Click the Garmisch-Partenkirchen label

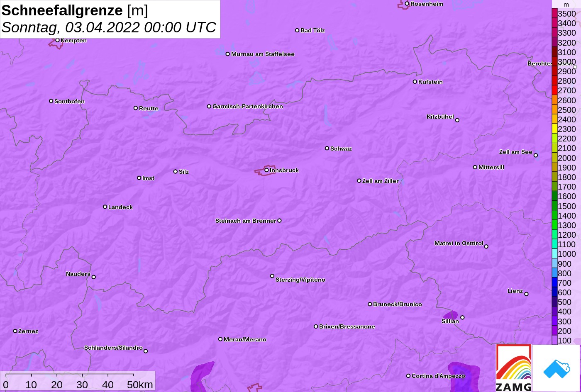tap(248, 106)
